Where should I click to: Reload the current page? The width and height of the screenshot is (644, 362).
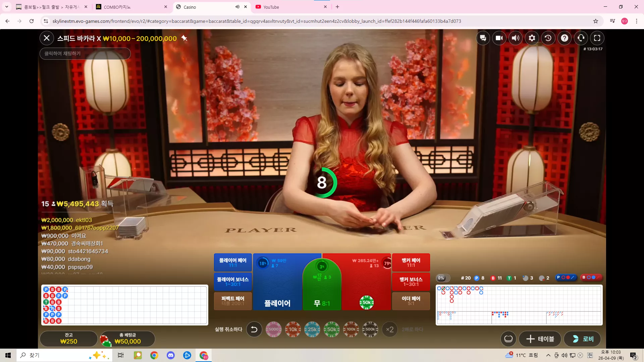[x=32, y=21]
